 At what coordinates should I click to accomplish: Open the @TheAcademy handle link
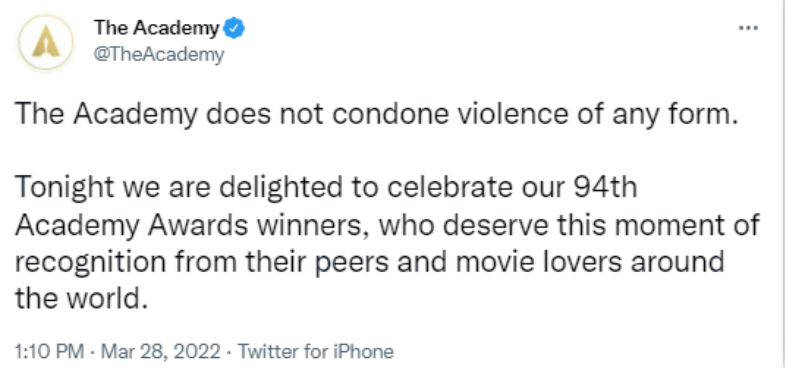(159, 54)
